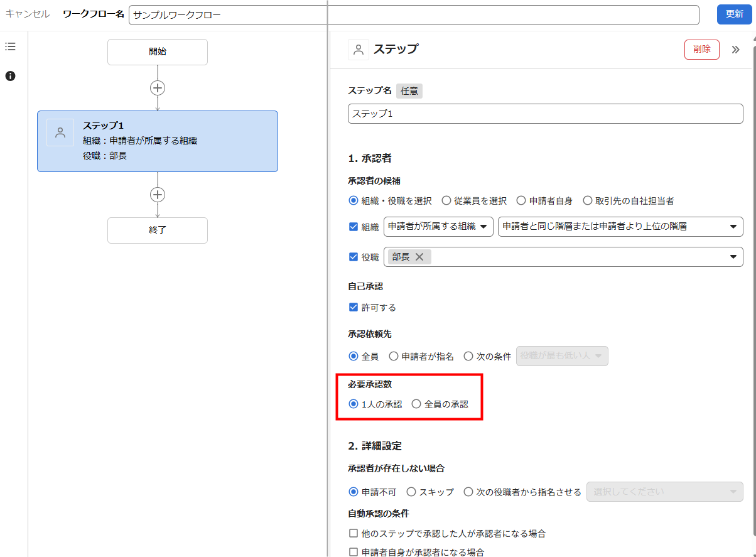
Task: Click the person icon in ステップ1 card
Action: point(60,132)
